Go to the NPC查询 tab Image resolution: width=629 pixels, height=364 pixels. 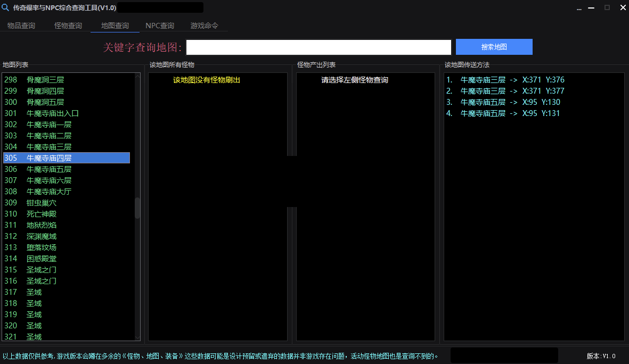click(x=160, y=26)
